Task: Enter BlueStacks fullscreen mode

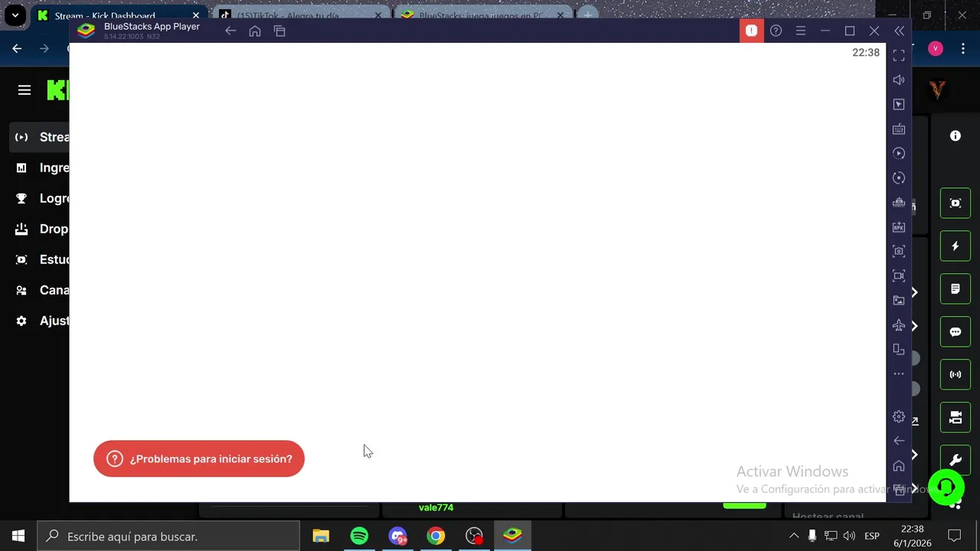Action: point(899,55)
